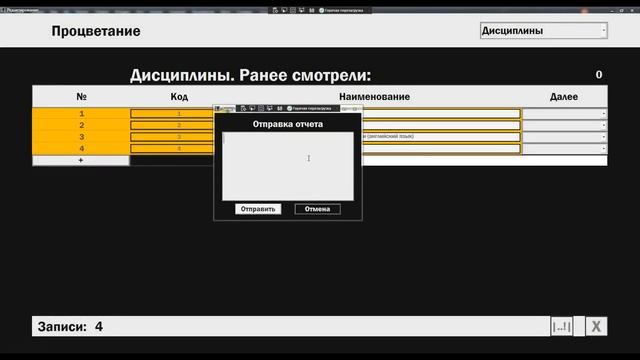Select row number 3 cell

[81, 137]
